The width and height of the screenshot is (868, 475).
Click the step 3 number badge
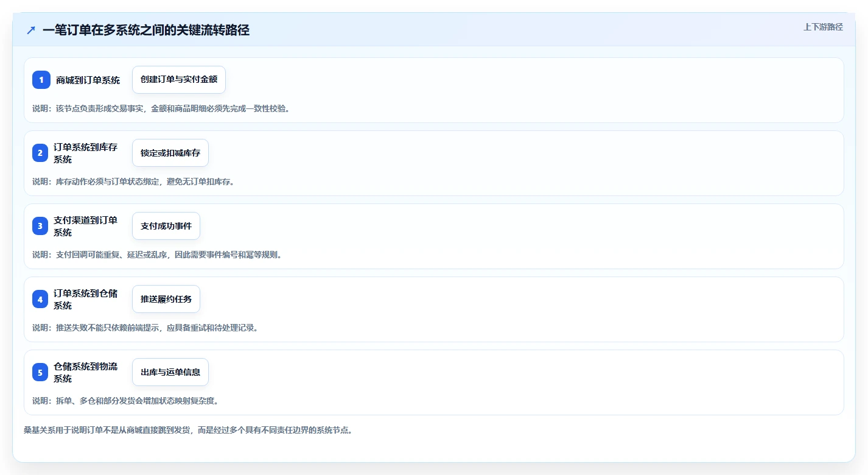click(40, 226)
